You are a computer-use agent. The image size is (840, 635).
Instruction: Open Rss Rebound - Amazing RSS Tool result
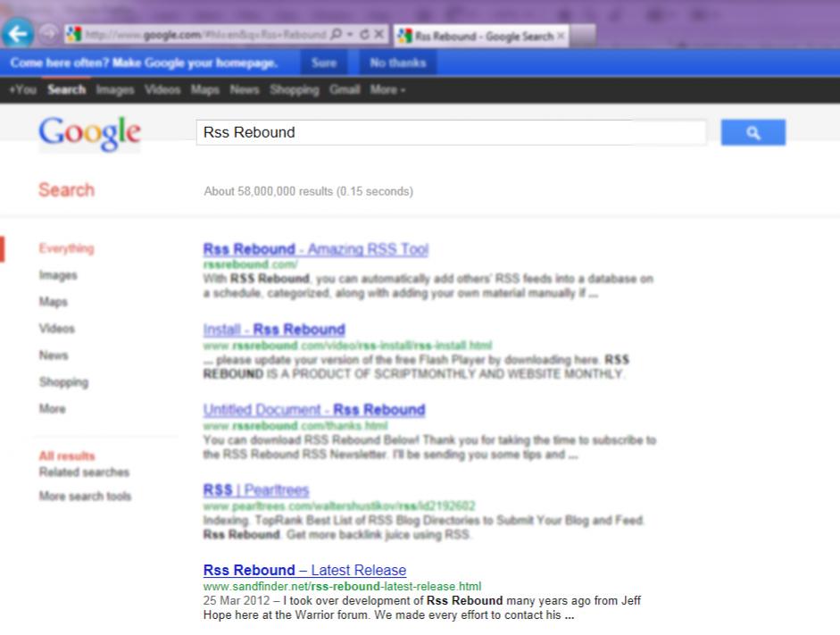point(316,249)
